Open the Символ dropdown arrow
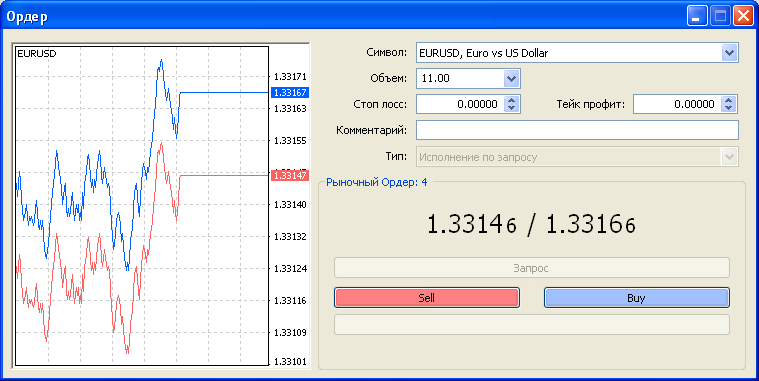 click(x=729, y=53)
